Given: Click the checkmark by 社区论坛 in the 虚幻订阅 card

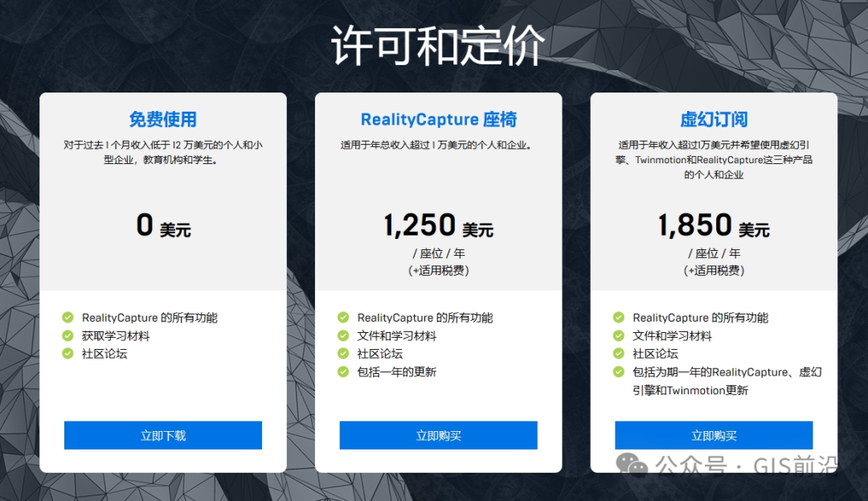Looking at the screenshot, I should [x=618, y=353].
